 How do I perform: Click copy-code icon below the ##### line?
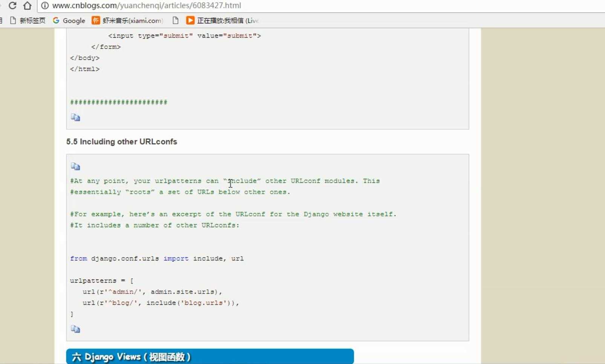coord(75,117)
